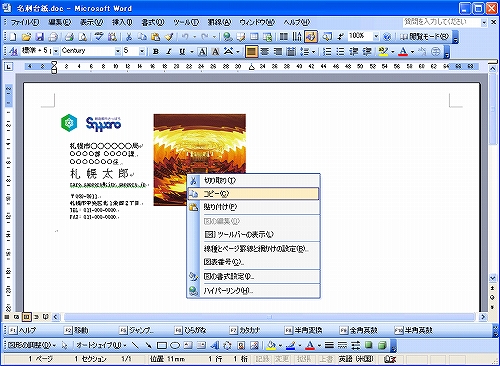Open the font size dropdown arrow
Screen dimensions: 500x366
[x=142, y=52]
